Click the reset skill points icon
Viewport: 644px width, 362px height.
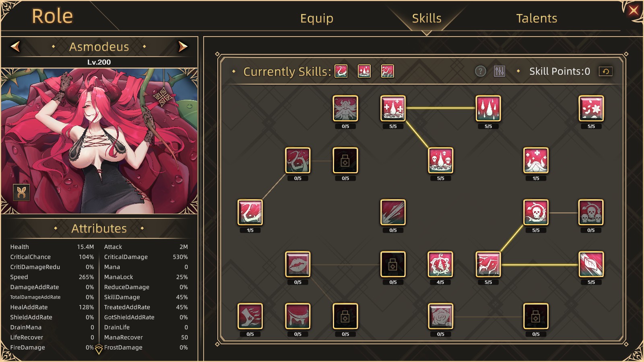point(605,71)
